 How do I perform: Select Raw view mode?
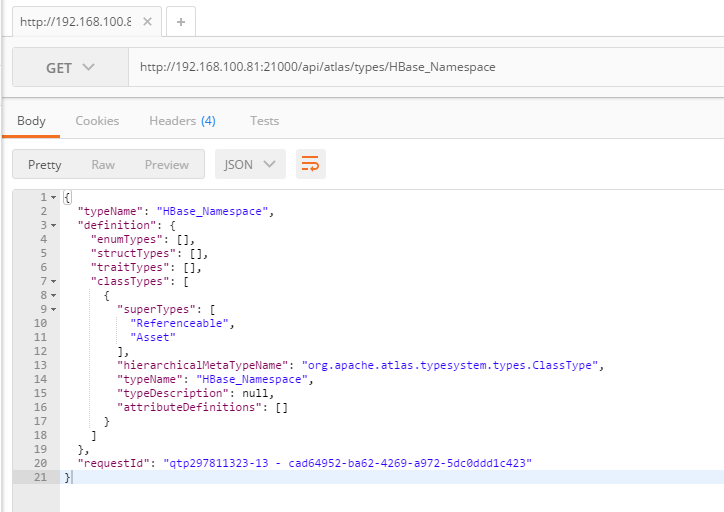pyautogui.click(x=103, y=165)
